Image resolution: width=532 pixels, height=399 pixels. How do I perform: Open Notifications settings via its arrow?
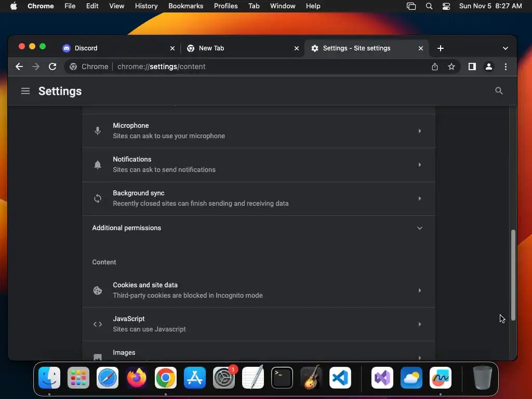coord(420,165)
